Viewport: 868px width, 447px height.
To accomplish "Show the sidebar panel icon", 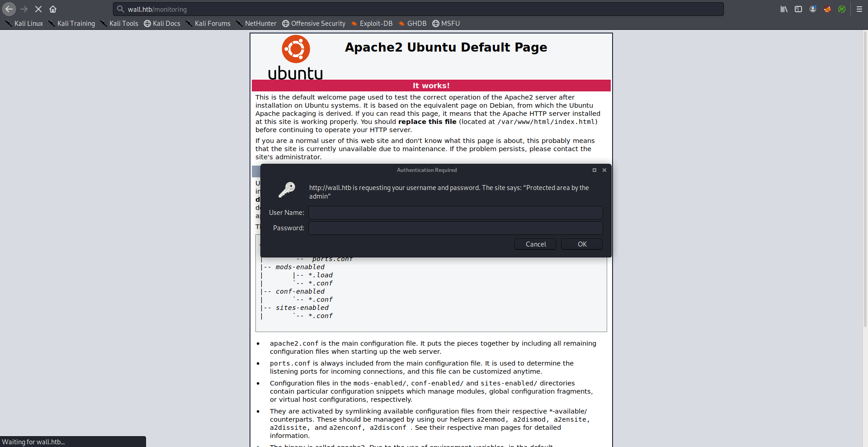I will pyautogui.click(x=798, y=9).
